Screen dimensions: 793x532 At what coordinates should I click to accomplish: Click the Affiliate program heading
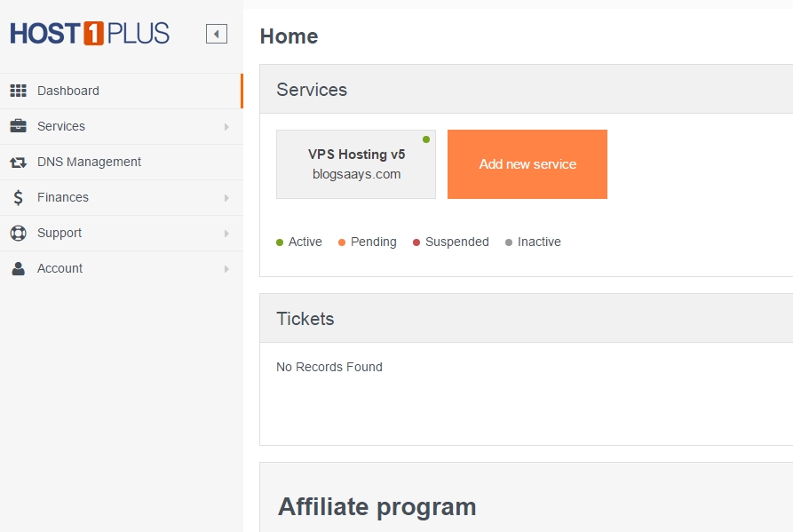pos(377,507)
